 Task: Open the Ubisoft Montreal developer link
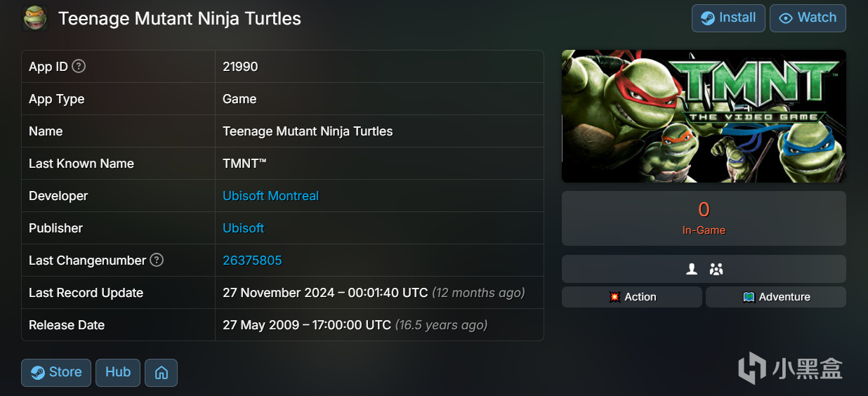[270, 196]
